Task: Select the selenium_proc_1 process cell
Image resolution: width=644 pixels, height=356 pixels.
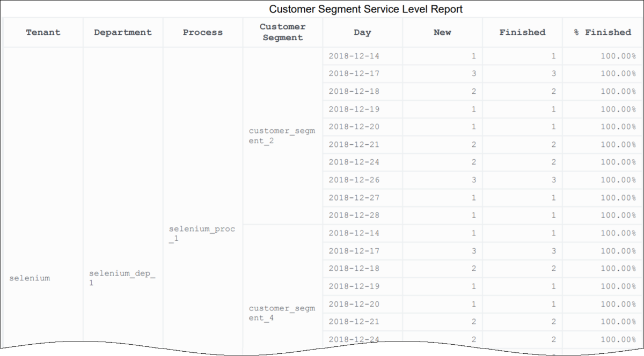Action: (x=203, y=233)
